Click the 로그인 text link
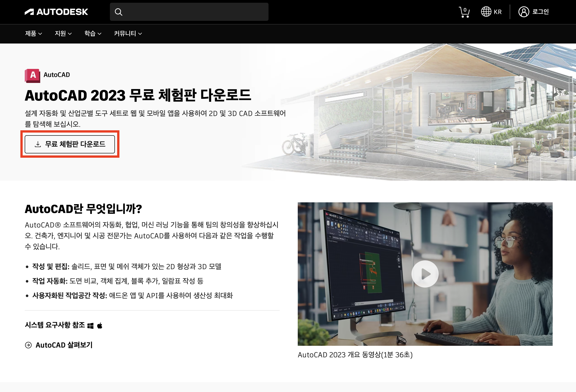Image resolution: width=576 pixels, height=392 pixels. (541, 12)
